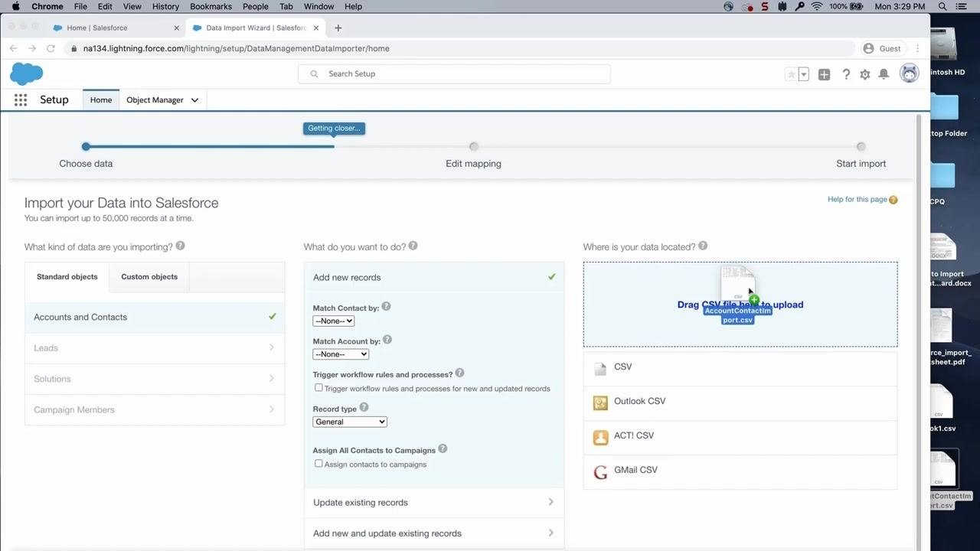This screenshot has height=551, width=980.
Task: Open help for 'What kind of data' question
Action: [x=180, y=246]
